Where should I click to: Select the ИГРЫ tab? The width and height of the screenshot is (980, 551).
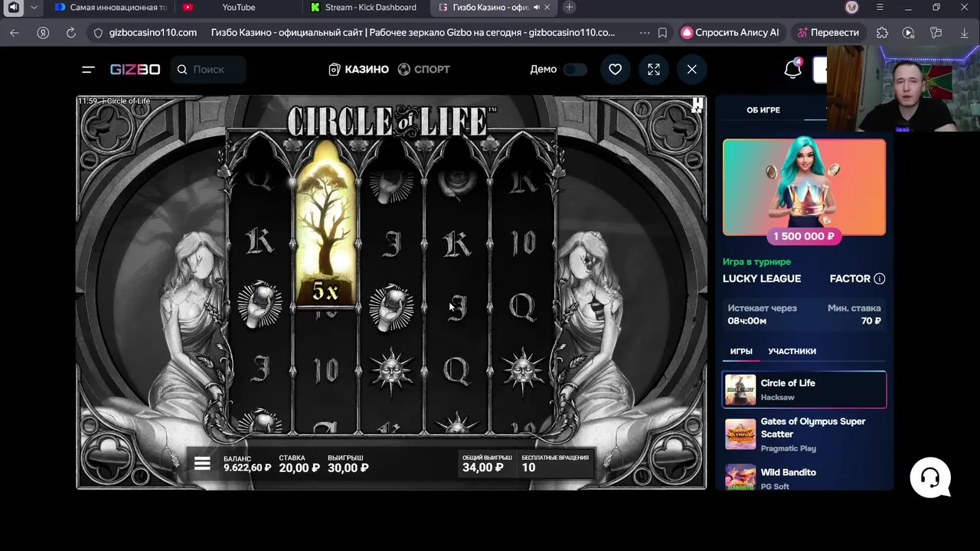pos(741,351)
